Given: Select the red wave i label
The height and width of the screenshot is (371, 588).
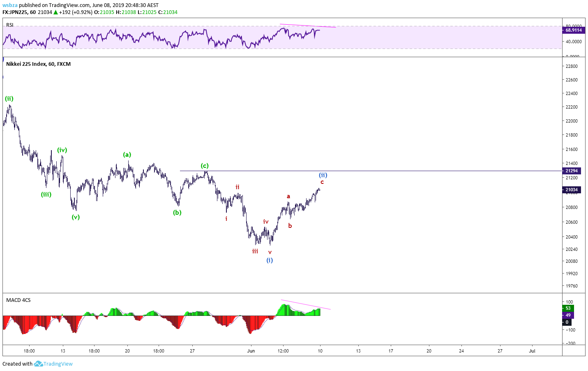Looking at the screenshot, I should pos(226,219).
